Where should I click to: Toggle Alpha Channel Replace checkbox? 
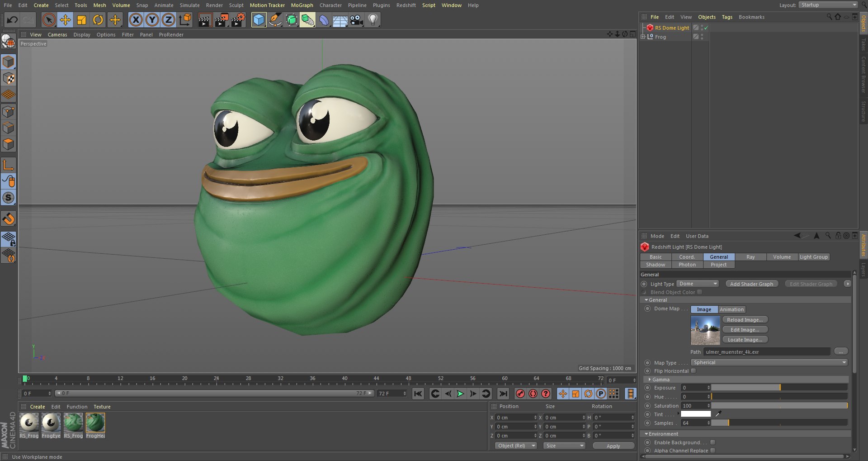(713, 451)
